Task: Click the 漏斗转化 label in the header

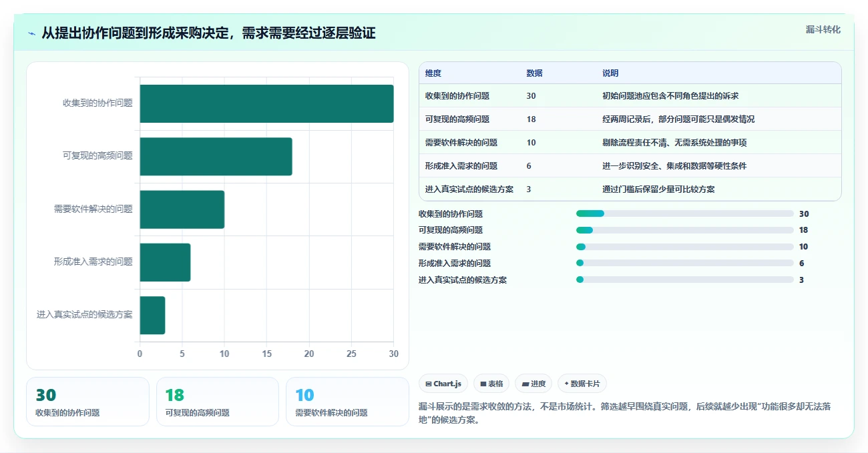Action: tap(823, 30)
